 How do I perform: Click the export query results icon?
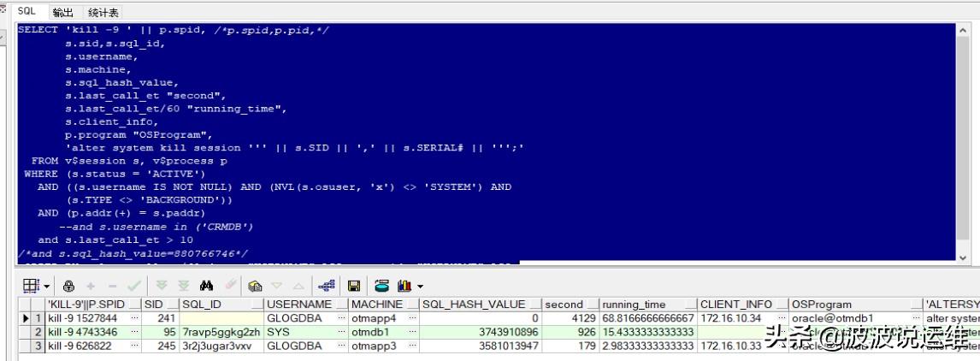click(377, 285)
